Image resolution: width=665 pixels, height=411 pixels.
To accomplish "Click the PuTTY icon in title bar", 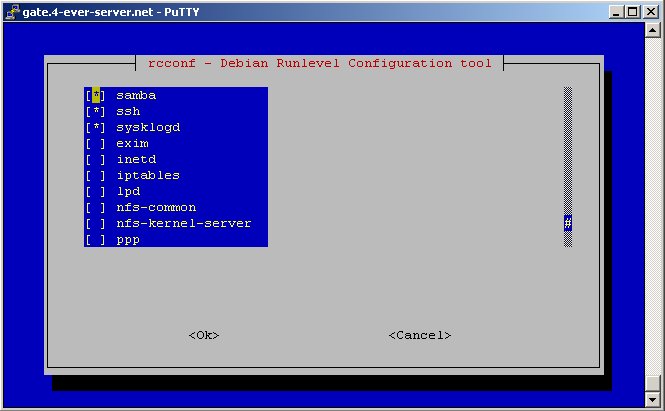I will 12,11.
